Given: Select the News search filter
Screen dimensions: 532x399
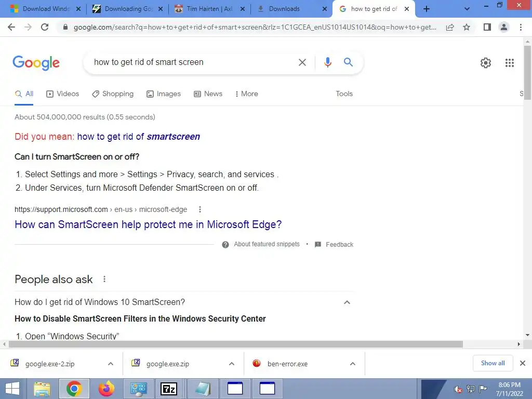Looking at the screenshot, I should tap(208, 94).
